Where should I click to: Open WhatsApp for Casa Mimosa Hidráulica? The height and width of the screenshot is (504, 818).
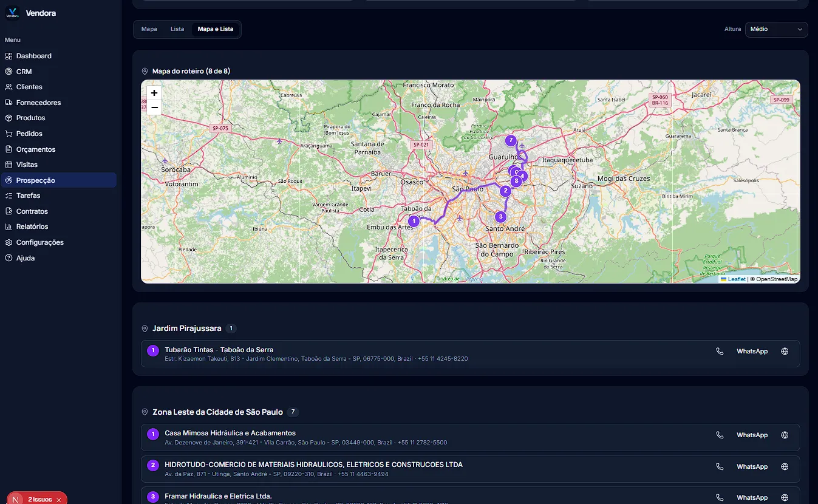click(x=752, y=435)
